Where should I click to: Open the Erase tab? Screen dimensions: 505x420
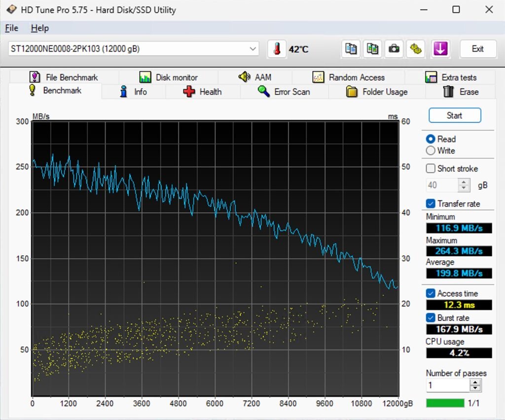coord(461,92)
